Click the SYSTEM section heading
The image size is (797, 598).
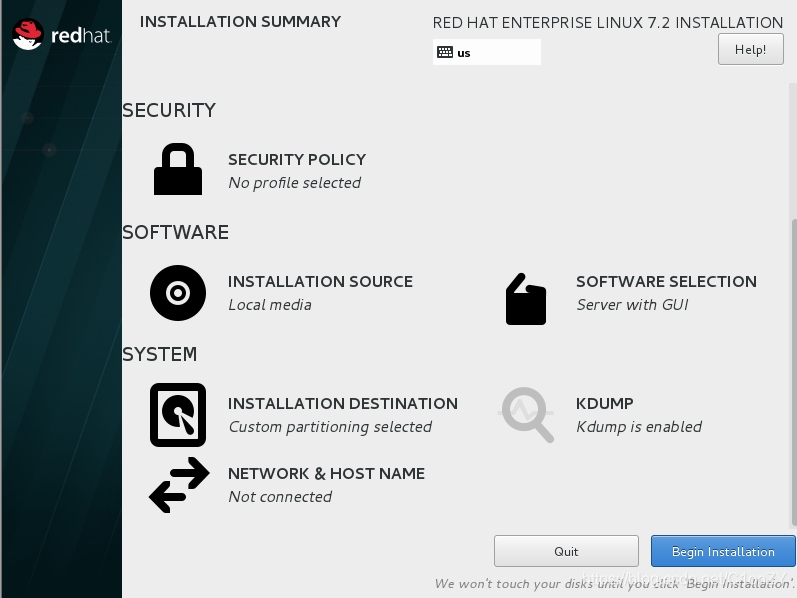pos(160,354)
